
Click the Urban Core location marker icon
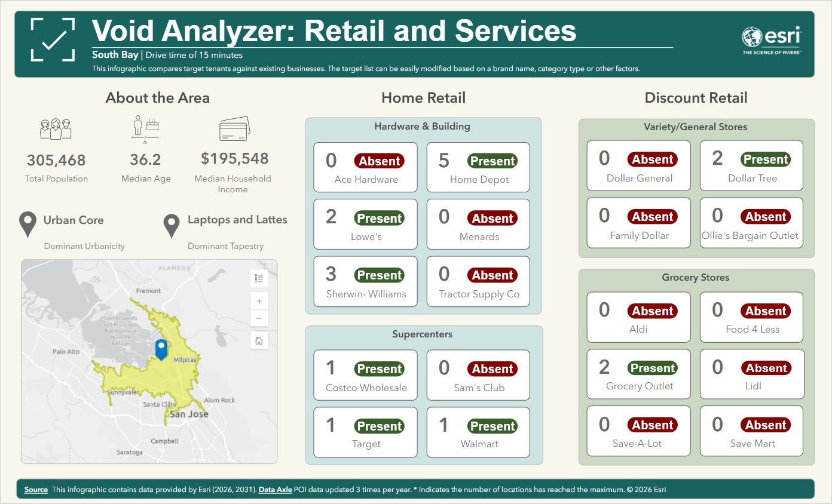[27, 225]
